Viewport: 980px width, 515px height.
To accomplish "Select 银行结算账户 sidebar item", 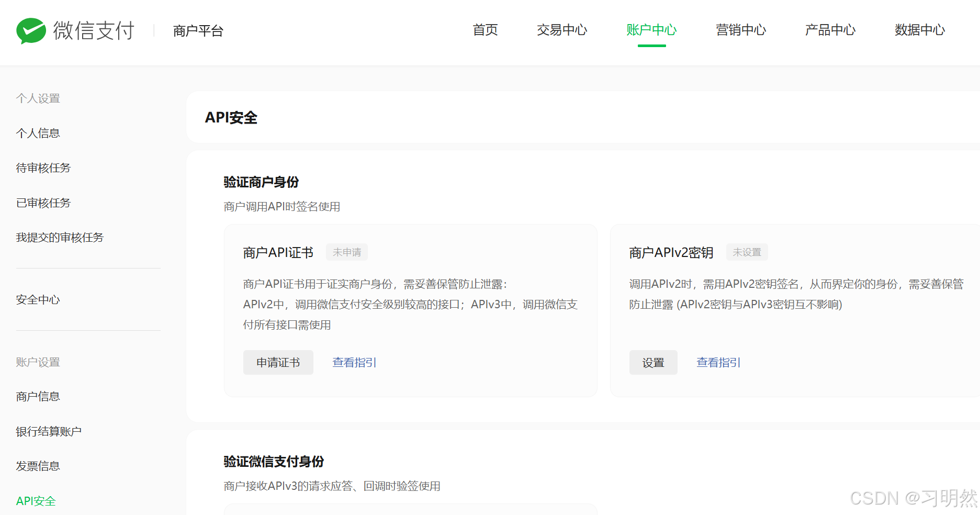I will (49, 431).
